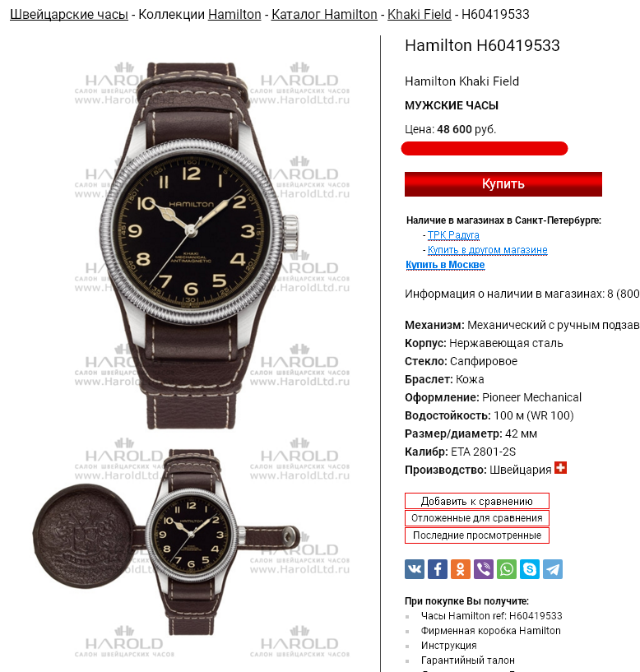
Task: Share via the Telegram icon
Action: click(x=553, y=569)
